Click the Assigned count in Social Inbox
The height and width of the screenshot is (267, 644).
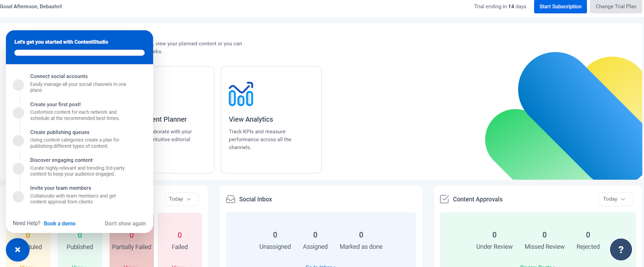(x=315, y=235)
